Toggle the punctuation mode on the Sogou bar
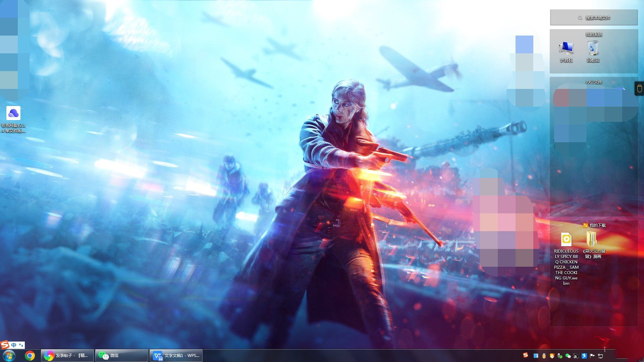The height and width of the screenshot is (362, 644). pyautogui.click(x=21, y=345)
